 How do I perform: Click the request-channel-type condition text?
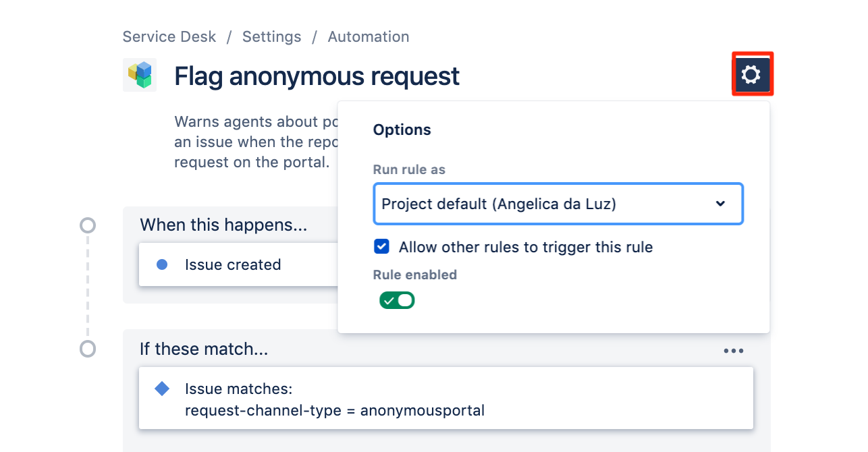tap(335, 410)
